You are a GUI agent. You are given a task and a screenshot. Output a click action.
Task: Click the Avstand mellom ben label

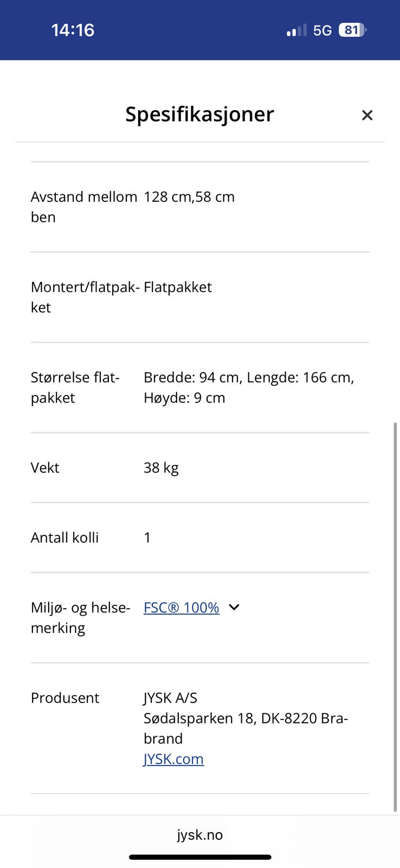tap(83, 207)
